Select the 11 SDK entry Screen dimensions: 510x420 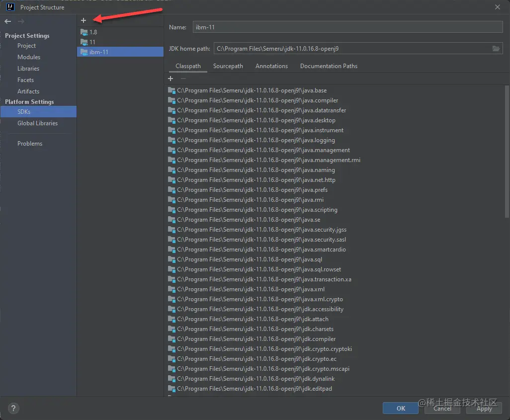(x=120, y=42)
